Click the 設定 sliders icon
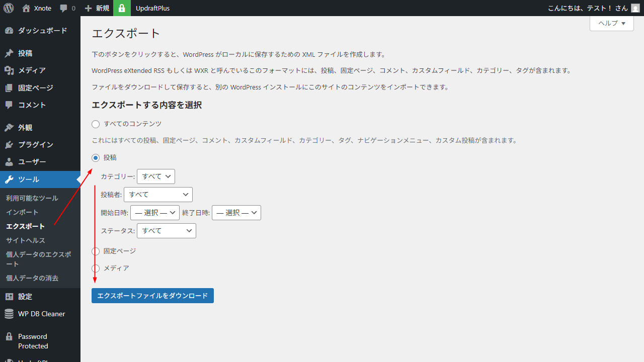 (9, 297)
